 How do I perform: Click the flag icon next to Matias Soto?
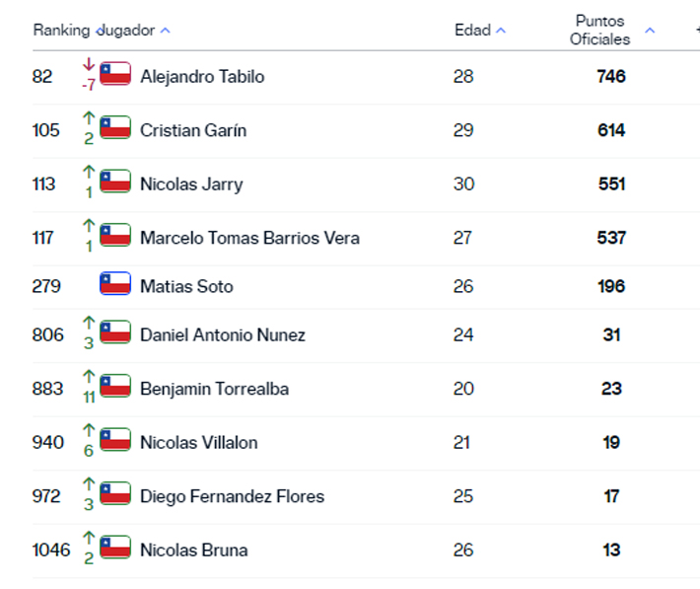click(x=115, y=284)
